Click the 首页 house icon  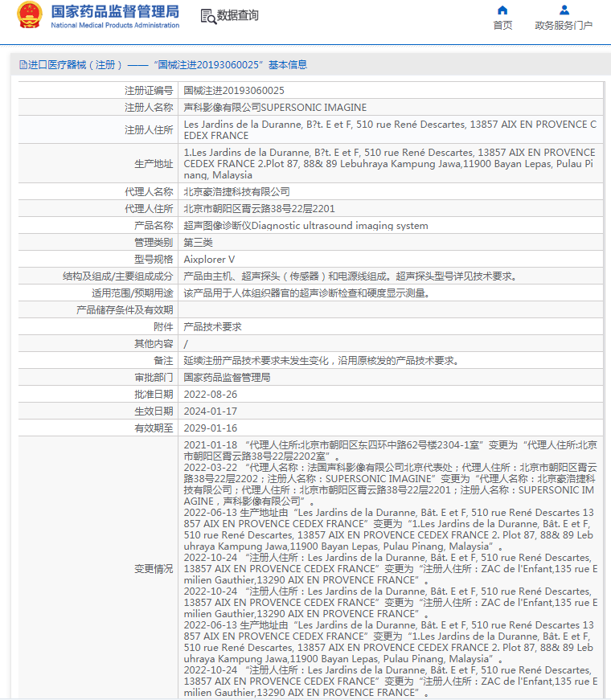(x=502, y=10)
